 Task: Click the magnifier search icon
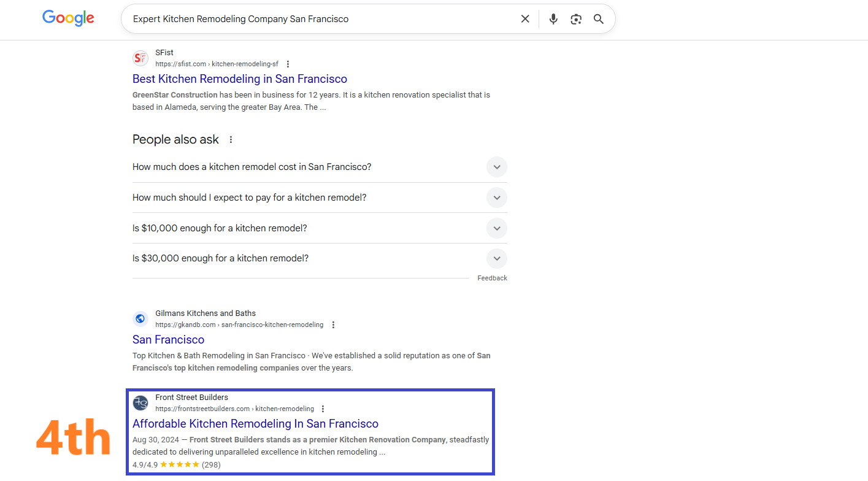[x=599, y=19]
